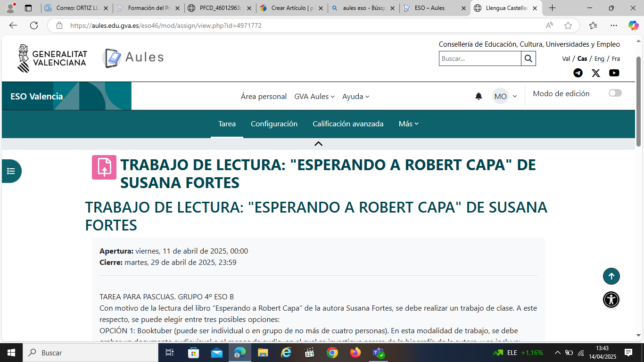Open the notifications bell
Viewport: 644px width, 362px height.
tap(479, 96)
